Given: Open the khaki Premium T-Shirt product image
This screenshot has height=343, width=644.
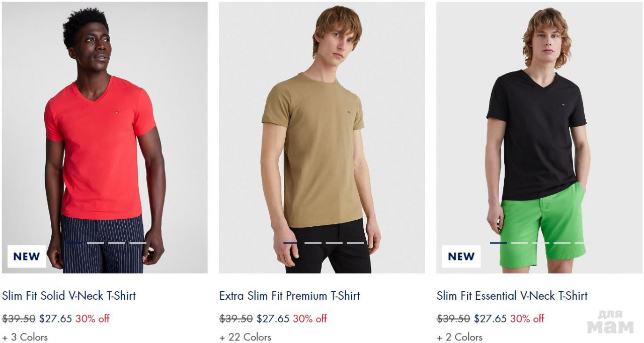Looking at the screenshot, I should click(321, 137).
